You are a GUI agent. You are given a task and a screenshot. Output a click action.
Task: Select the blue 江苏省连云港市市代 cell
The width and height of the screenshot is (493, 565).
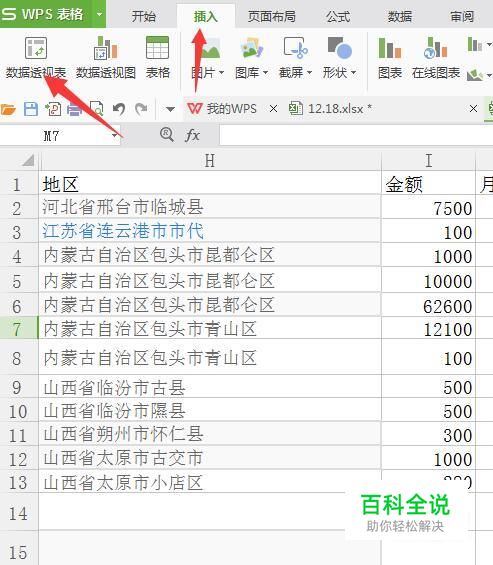pos(210,231)
